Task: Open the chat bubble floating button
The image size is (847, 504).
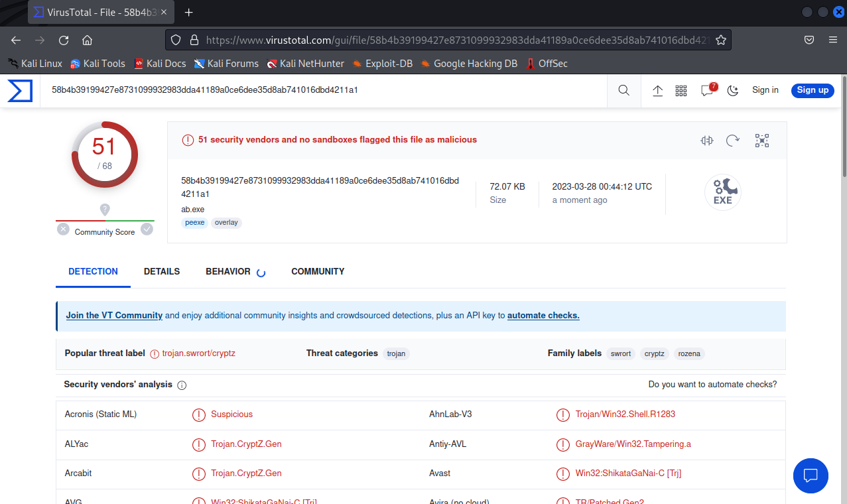Action: tap(811, 475)
